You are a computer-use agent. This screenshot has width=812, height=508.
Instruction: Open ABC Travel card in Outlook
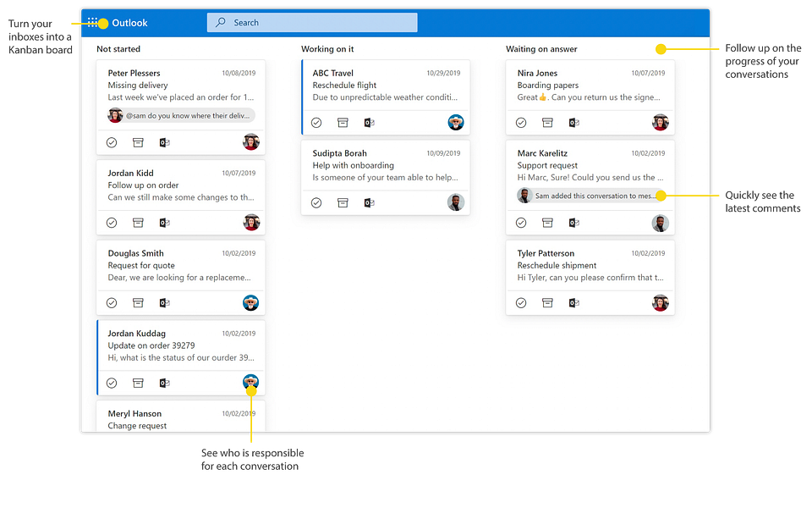(x=369, y=123)
